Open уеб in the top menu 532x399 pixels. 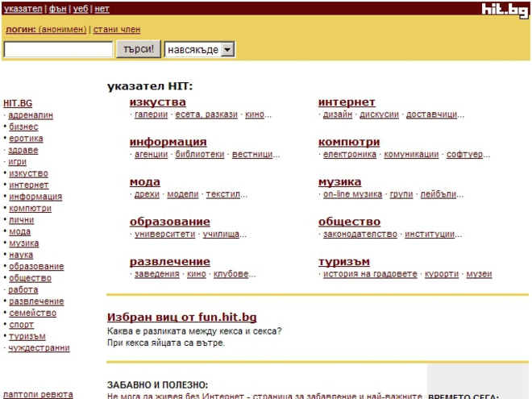[81, 9]
